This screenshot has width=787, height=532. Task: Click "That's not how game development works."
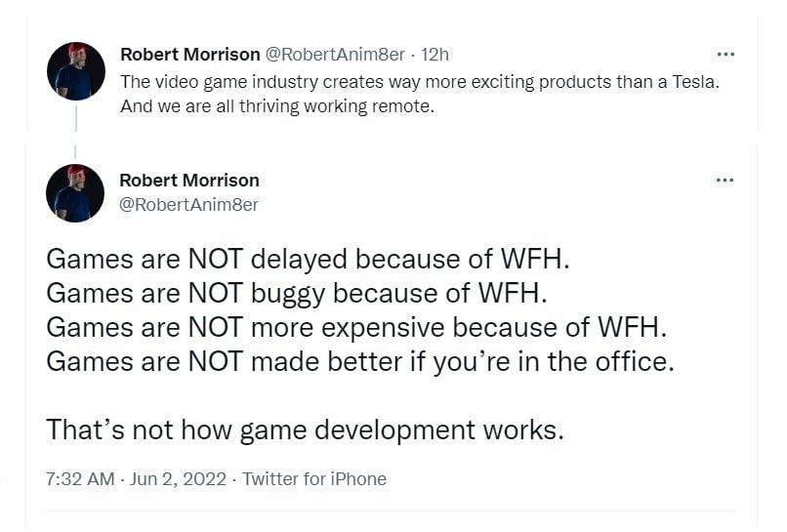pyautogui.click(x=305, y=429)
